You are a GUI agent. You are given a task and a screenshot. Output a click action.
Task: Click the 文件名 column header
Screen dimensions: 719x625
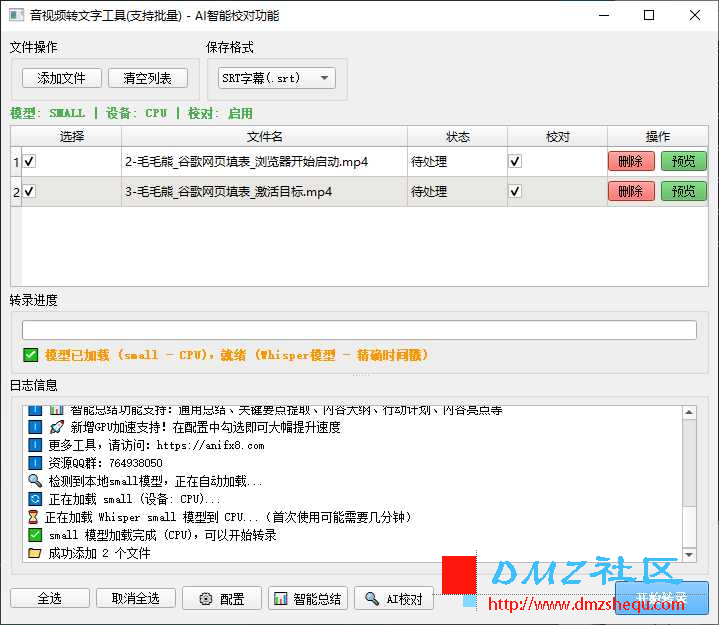(x=264, y=136)
